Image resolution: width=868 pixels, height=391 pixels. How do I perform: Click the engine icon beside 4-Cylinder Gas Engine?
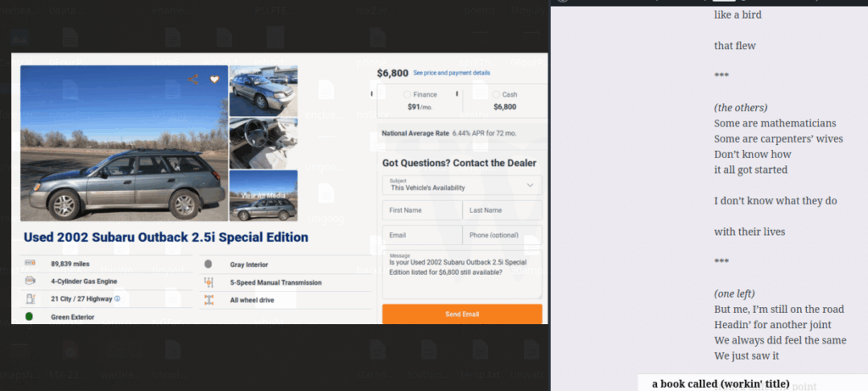tap(30, 281)
